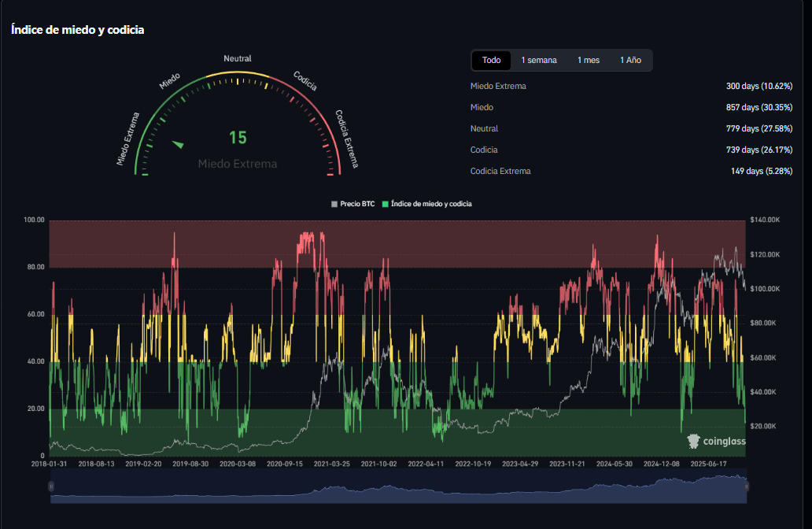Click the coinglass logo watermark
The width and height of the screenshot is (812, 529).
coord(716,441)
